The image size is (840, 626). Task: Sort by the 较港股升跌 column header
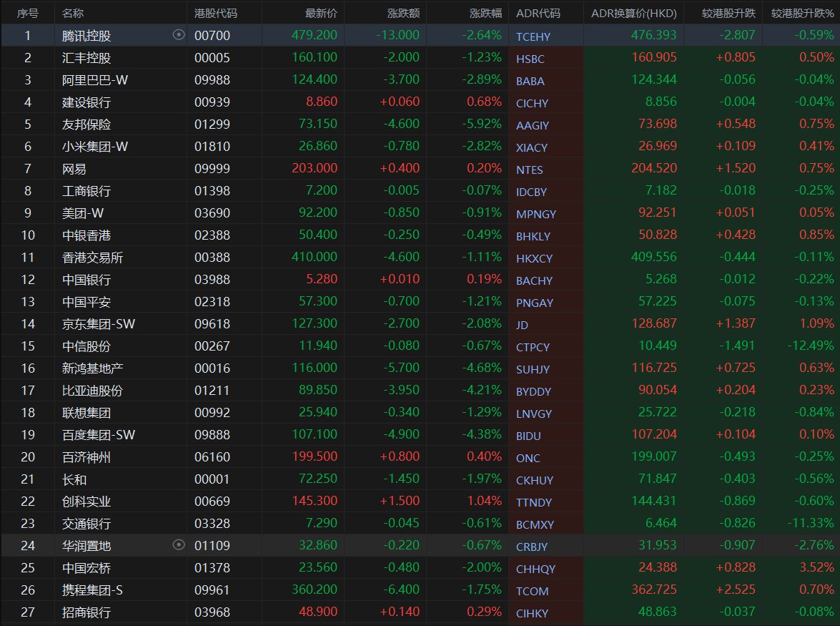click(x=728, y=14)
